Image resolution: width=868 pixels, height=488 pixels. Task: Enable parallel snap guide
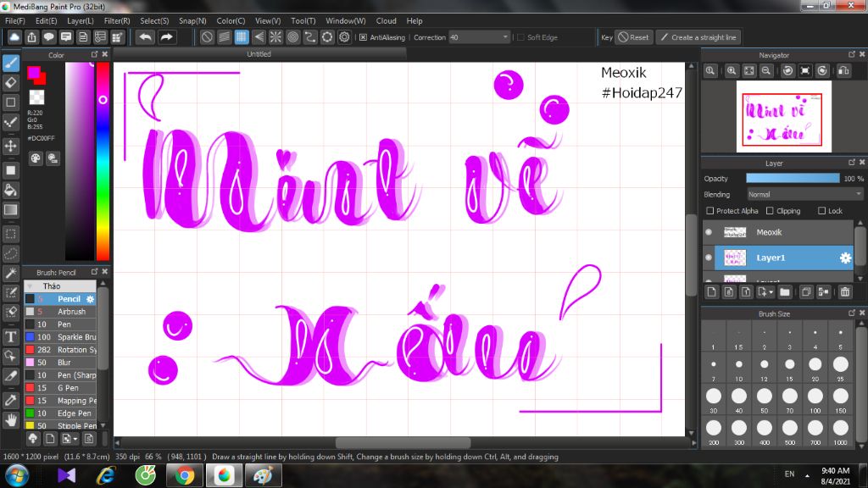(x=224, y=37)
